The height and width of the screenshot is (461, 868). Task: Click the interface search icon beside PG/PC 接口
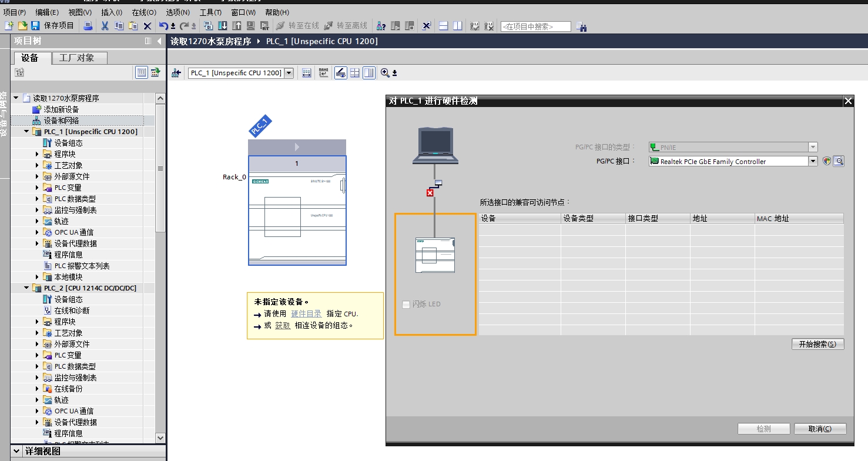point(839,161)
